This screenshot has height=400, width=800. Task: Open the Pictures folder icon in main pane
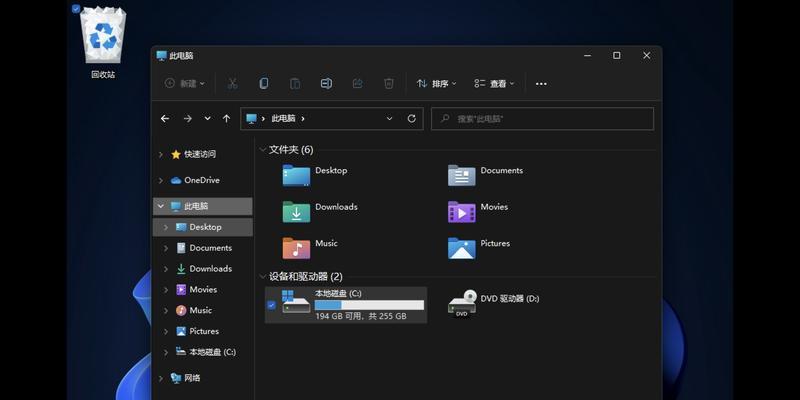(x=462, y=248)
